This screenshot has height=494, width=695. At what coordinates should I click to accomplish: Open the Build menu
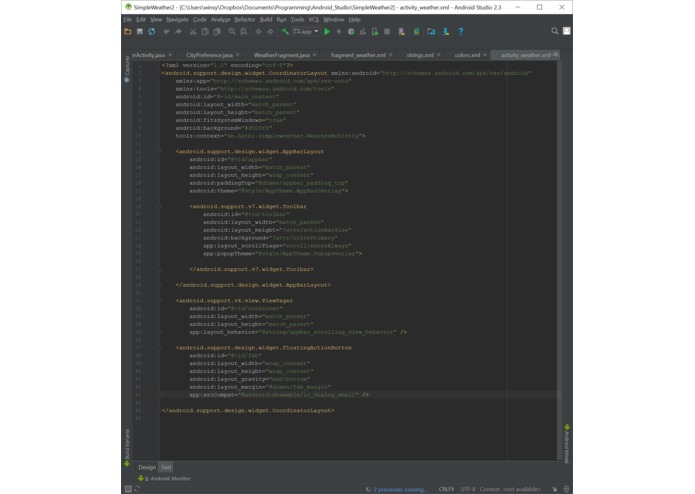click(266, 19)
